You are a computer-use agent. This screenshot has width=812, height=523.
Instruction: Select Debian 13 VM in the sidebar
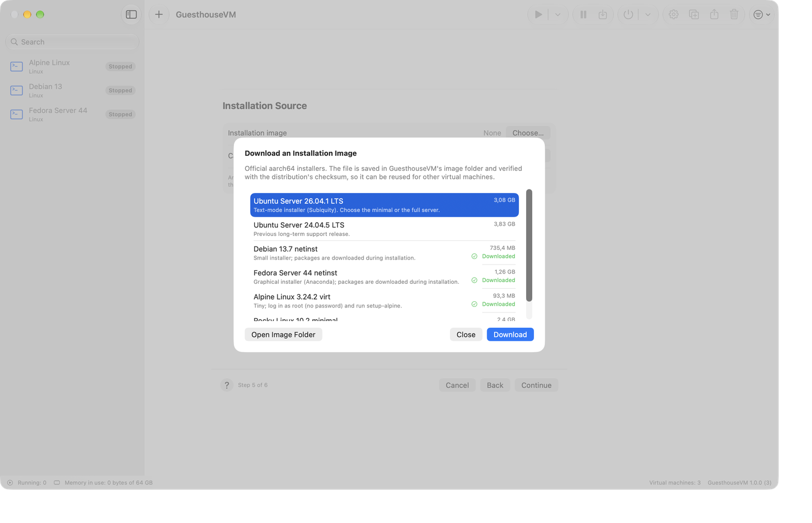[x=72, y=90]
